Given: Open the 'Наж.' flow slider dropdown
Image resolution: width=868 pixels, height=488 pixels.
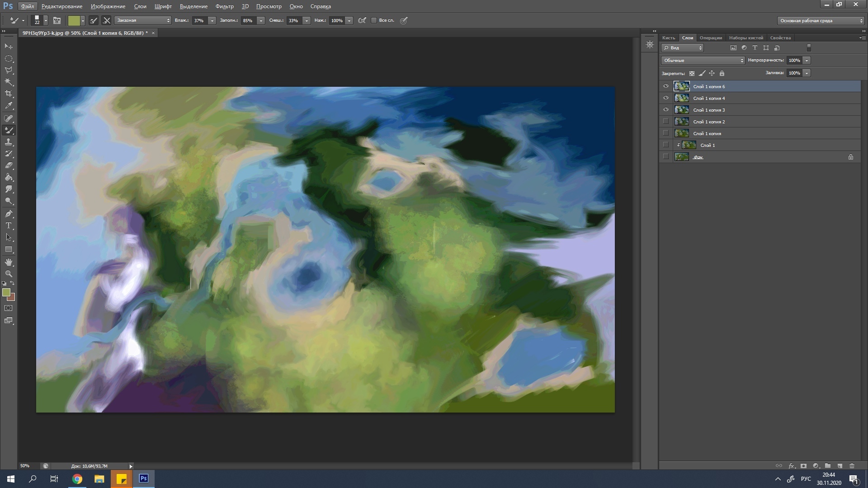Looking at the screenshot, I should [x=349, y=20].
